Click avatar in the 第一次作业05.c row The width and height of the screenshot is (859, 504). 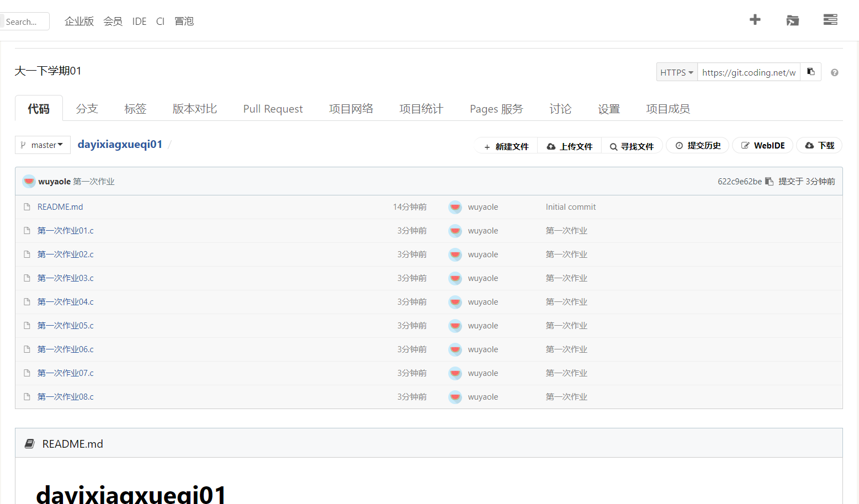tap(455, 326)
